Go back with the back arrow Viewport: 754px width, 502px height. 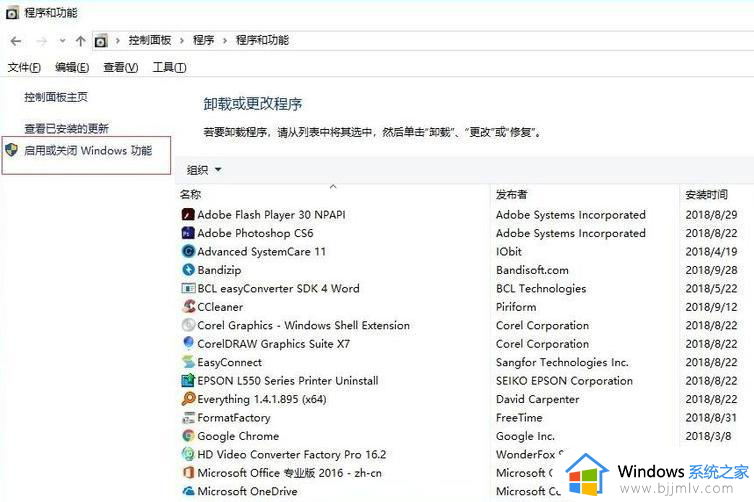[x=16, y=41]
